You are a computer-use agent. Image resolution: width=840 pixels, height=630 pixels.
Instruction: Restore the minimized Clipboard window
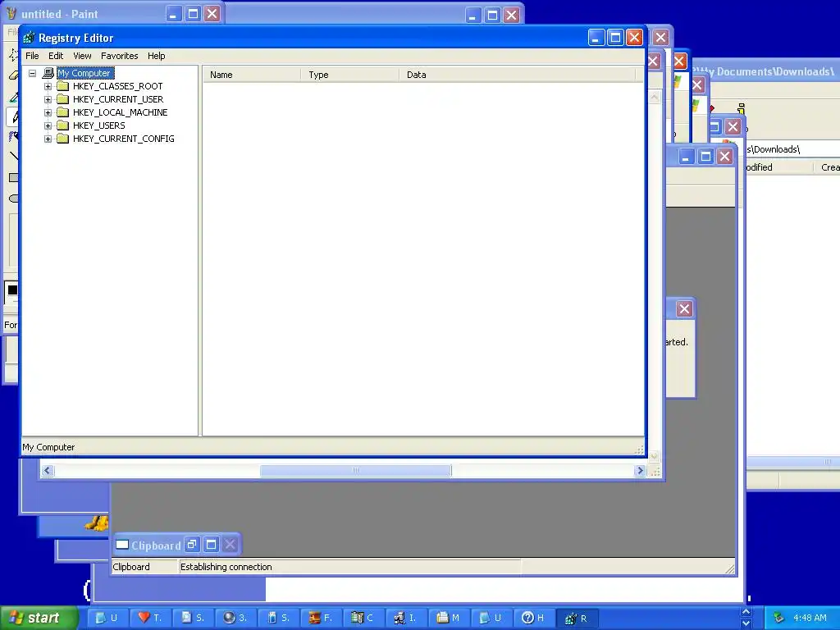(192, 545)
